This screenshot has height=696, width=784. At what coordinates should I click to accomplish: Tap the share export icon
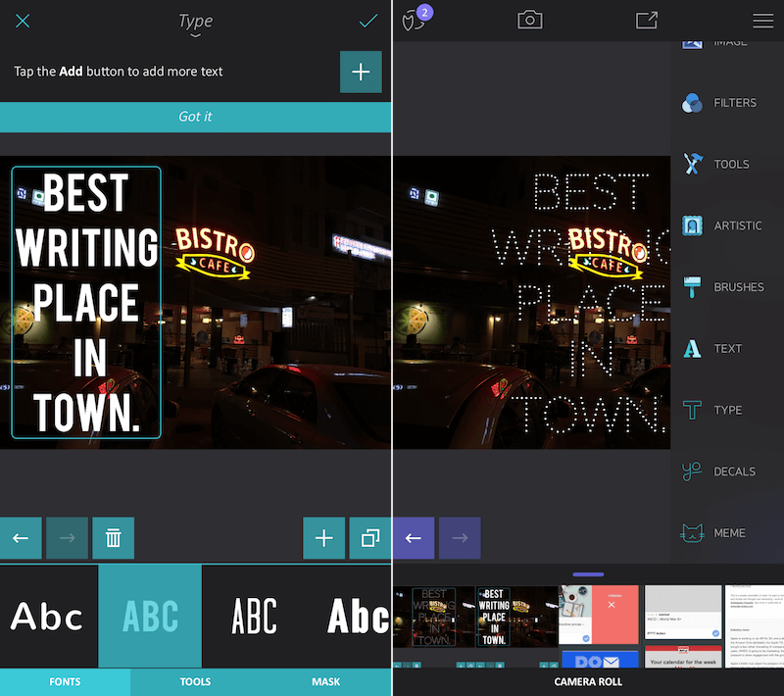(x=647, y=20)
